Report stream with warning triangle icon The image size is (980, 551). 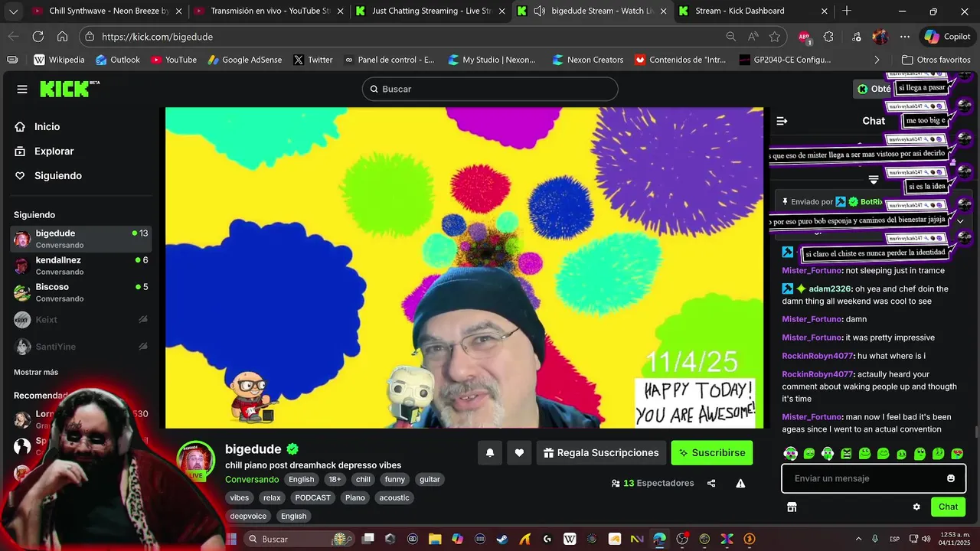[740, 484]
